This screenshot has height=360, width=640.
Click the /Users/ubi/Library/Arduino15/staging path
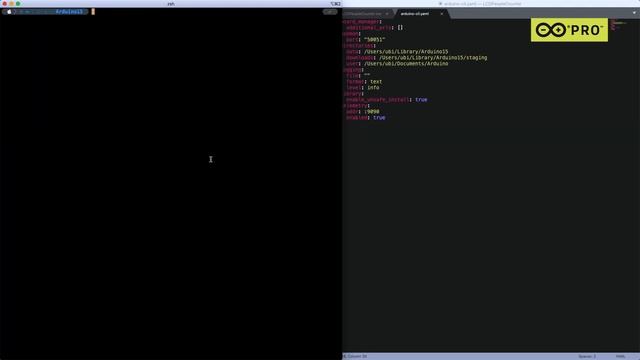[x=433, y=58]
